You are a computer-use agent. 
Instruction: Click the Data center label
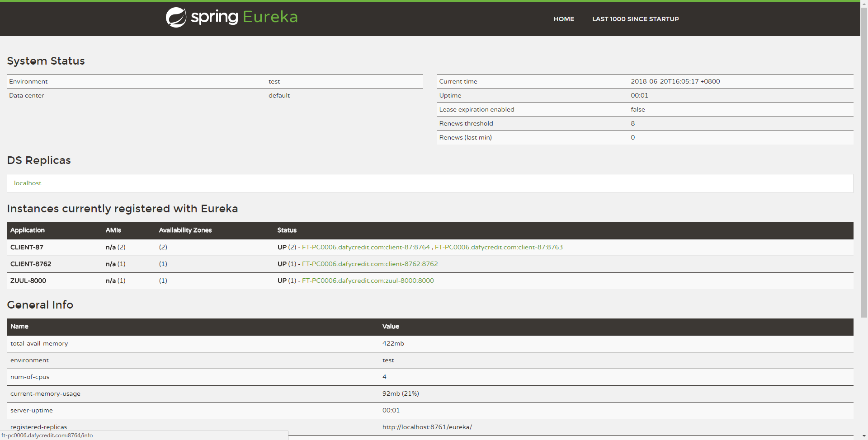tap(26, 95)
